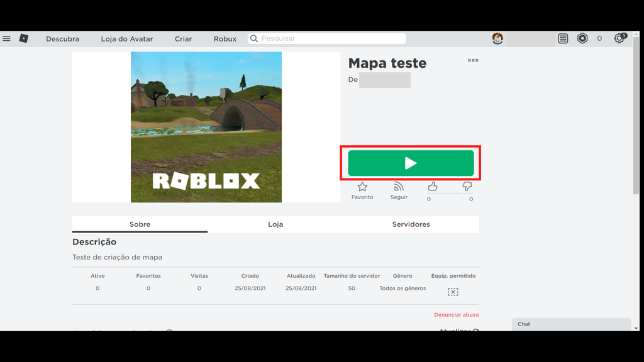Click the Denunciar abuso link
This screenshot has width=644, height=362.
[x=457, y=315]
